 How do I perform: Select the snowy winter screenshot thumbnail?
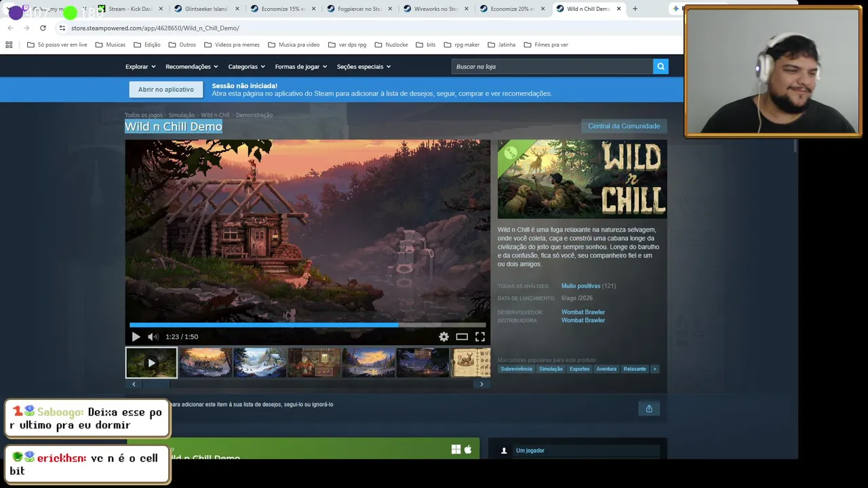260,363
